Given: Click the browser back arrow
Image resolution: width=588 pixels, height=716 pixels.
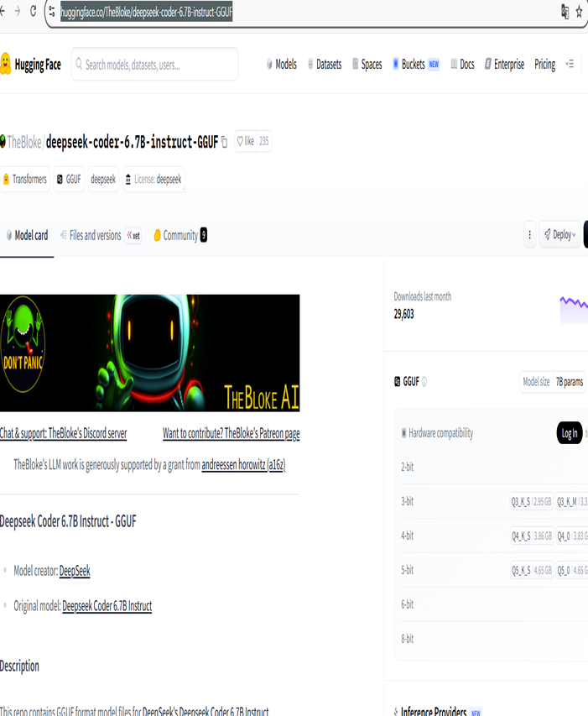Looking at the screenshot, I should 3,12.
